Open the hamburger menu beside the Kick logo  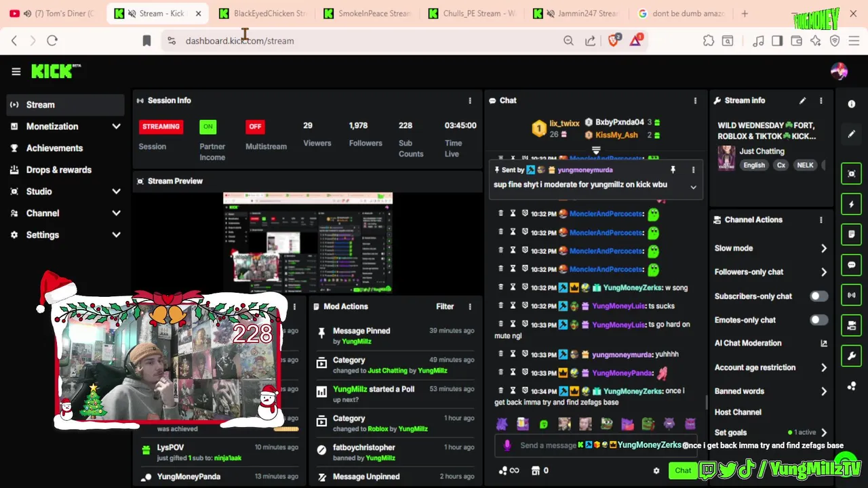pos(16,71)
